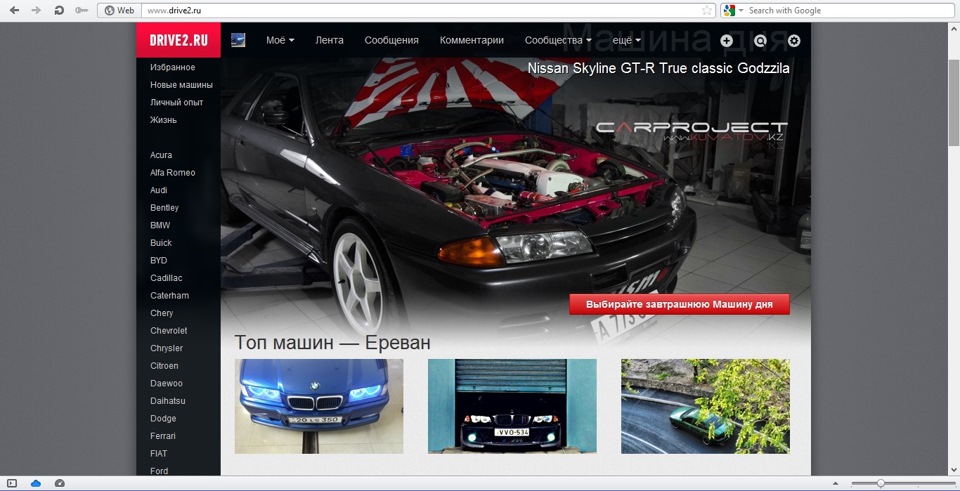Select BMW brand in sidebar

pos(160,225)
